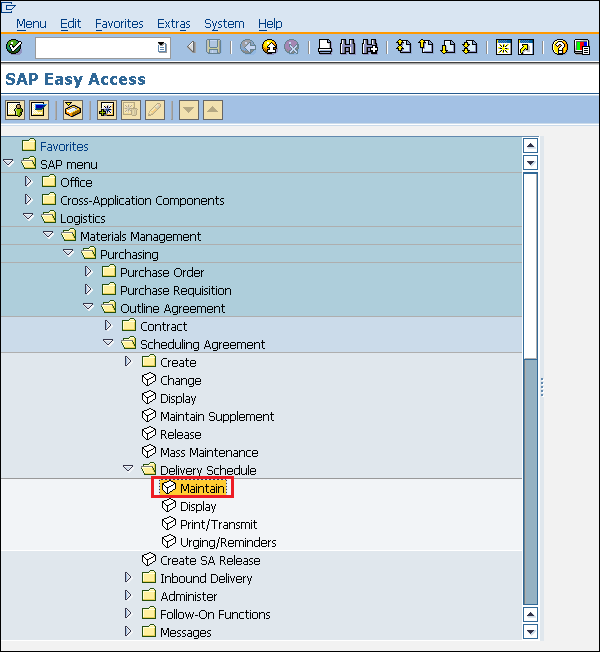Click the SAP Menu icon

coord(39,110)
